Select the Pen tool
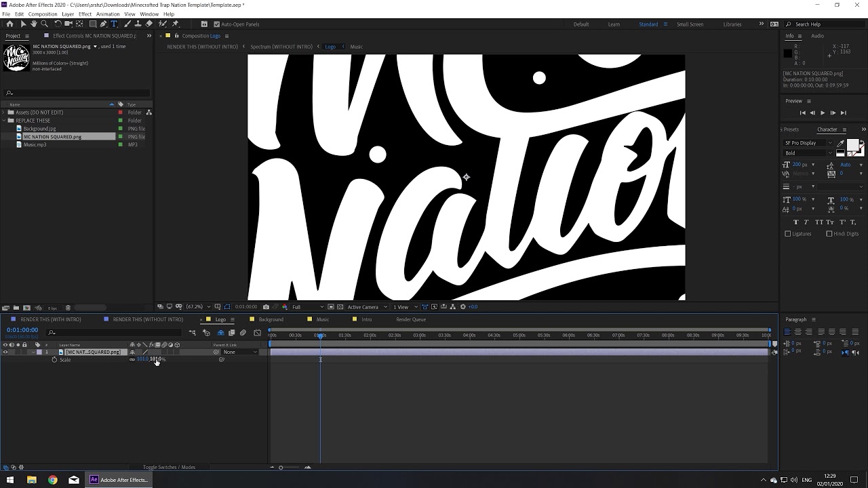868x488 pixels. [103, 24]
